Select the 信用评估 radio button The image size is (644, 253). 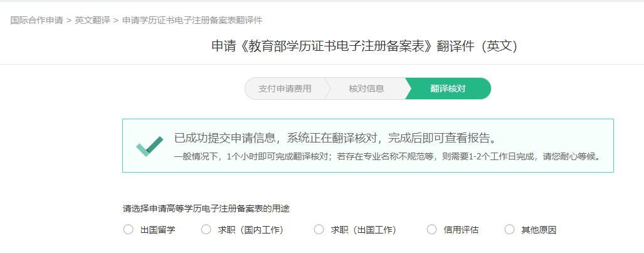tap(431, 230)
